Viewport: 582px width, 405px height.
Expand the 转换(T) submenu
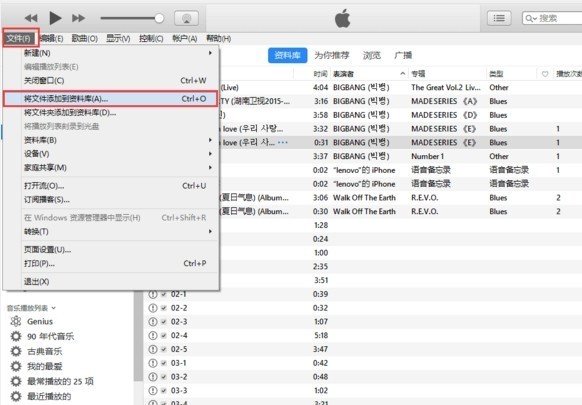pyautogui.click(x=111, y=231)
